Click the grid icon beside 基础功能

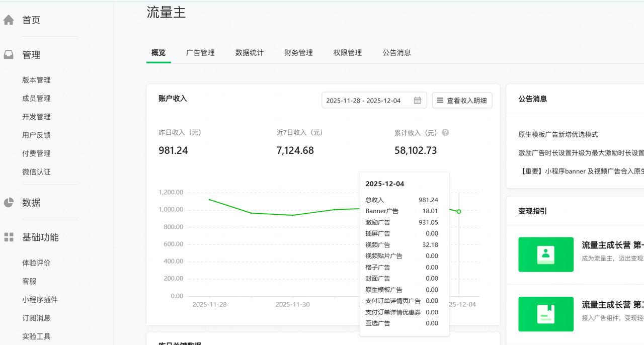pos(9,237)
